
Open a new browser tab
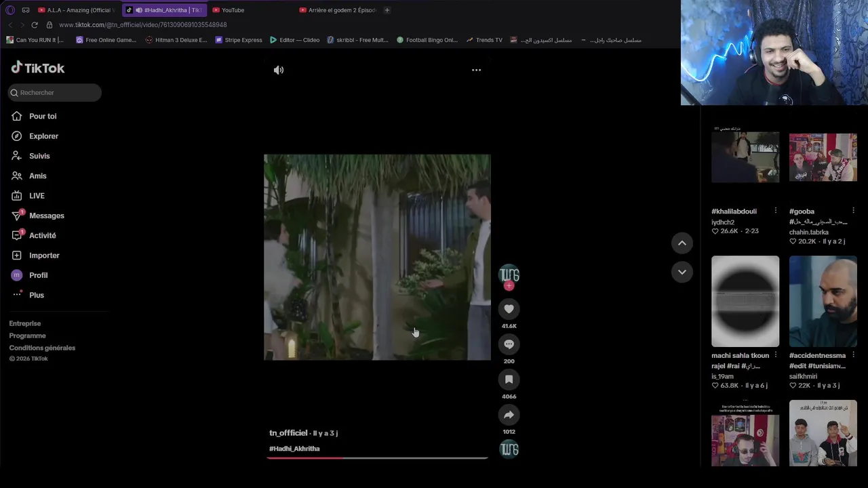(x=387, y=10)
